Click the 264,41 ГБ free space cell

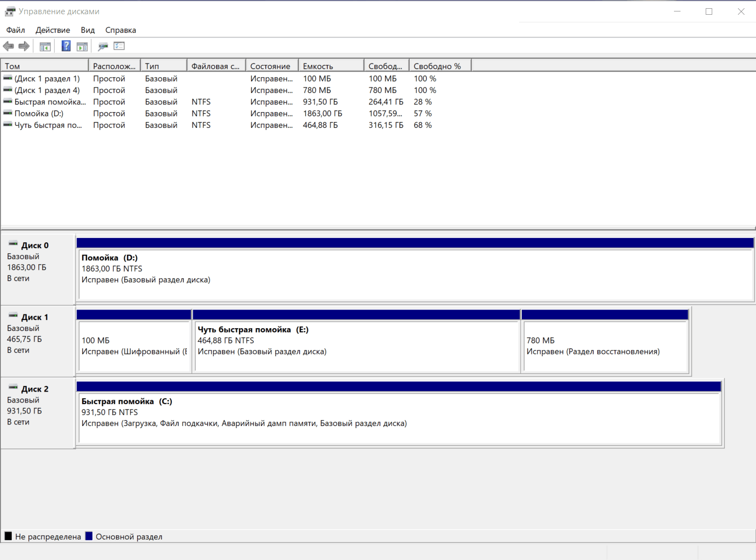(x=386, y=102)
